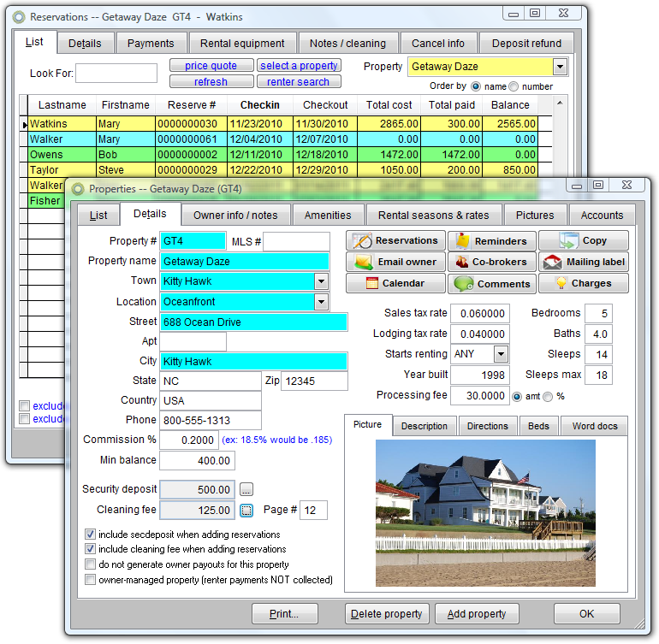This screenshot has width=659, height=644.
Task: Toggle include cleaning fee when adding reservations
Action: 90,549
